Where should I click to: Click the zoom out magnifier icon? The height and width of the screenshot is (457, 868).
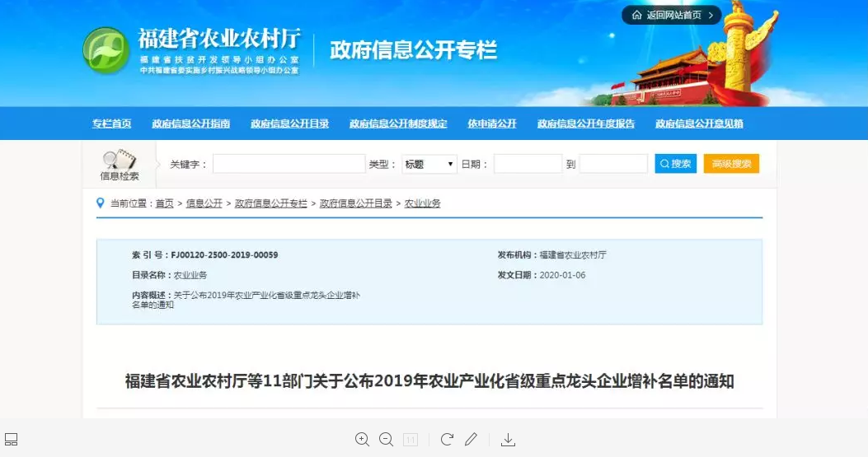point(386,440)
